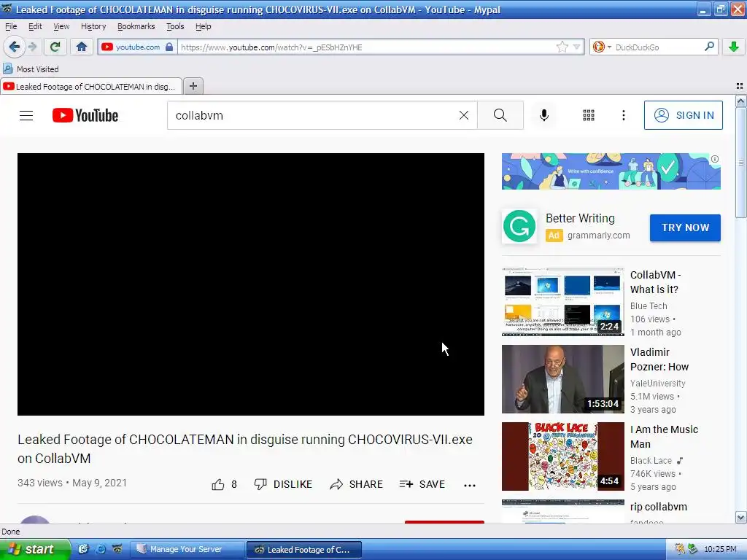This screenshot has height=560, width=747.
Task: Open a new tab with plus button
Action: 193,86
